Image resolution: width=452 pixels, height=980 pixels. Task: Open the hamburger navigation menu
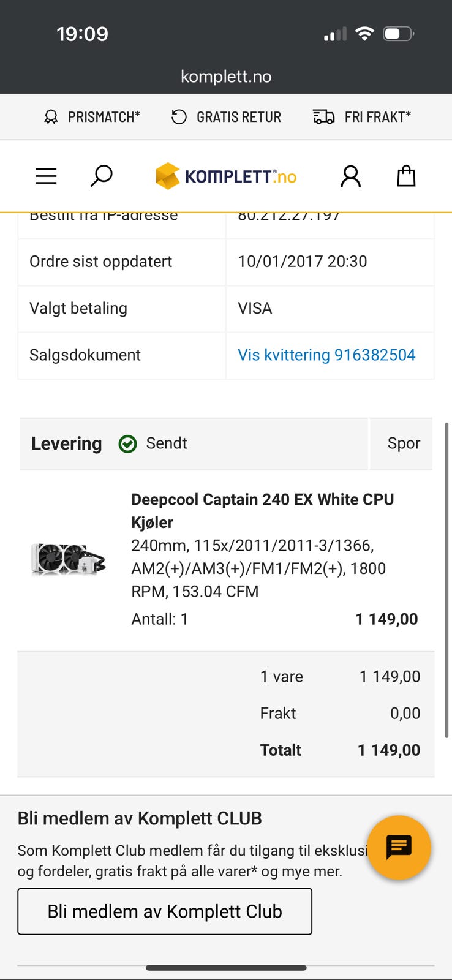(46, 176)
